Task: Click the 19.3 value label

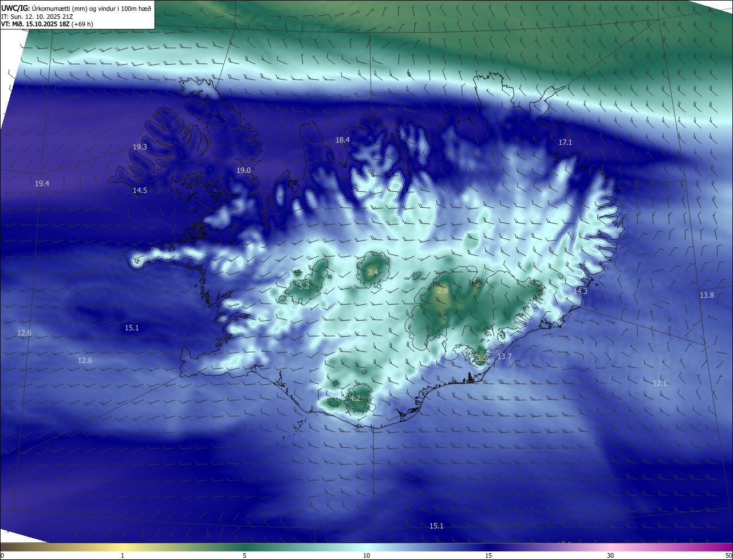Action: [x=140, y=147]
